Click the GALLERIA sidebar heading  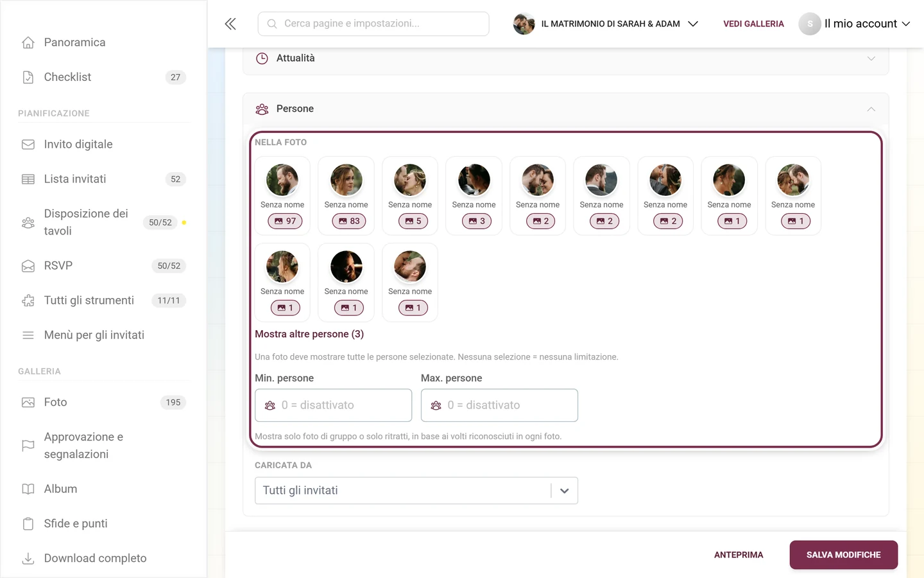pyautogui.click(x=39, y=372)
